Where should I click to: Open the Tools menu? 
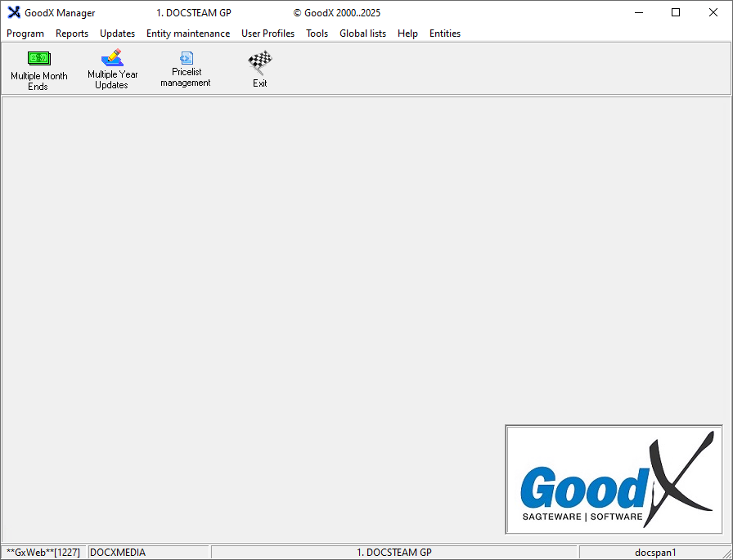coord(317,34)
